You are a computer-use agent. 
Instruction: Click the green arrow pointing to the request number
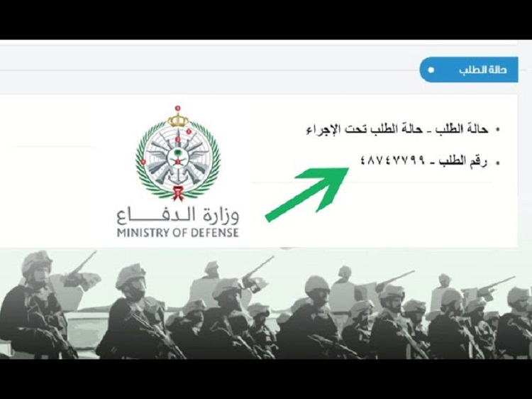pos(307,195)
